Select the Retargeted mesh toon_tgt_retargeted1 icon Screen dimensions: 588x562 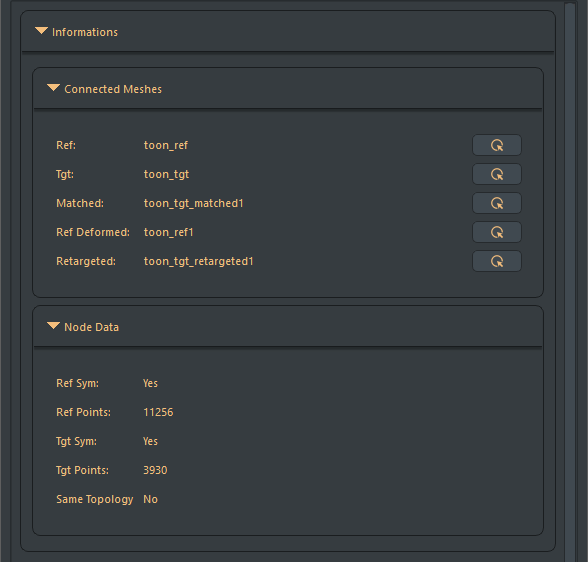[x=496, y=261]
